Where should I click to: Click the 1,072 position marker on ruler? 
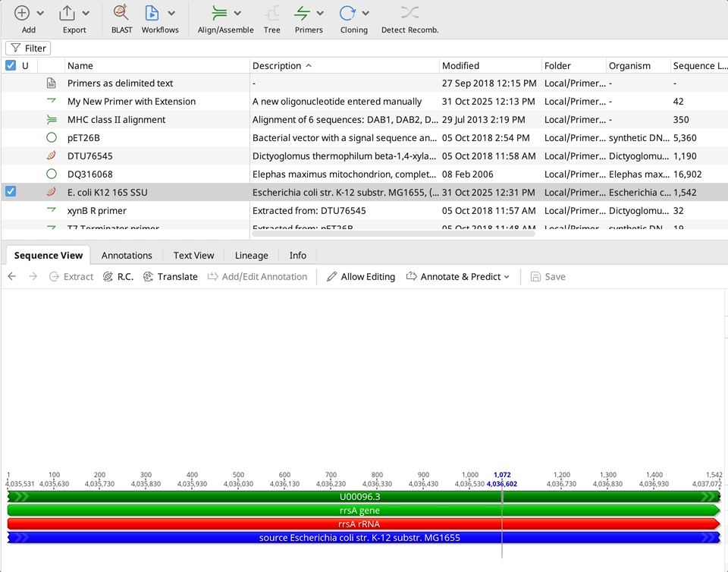coord(502,475)
